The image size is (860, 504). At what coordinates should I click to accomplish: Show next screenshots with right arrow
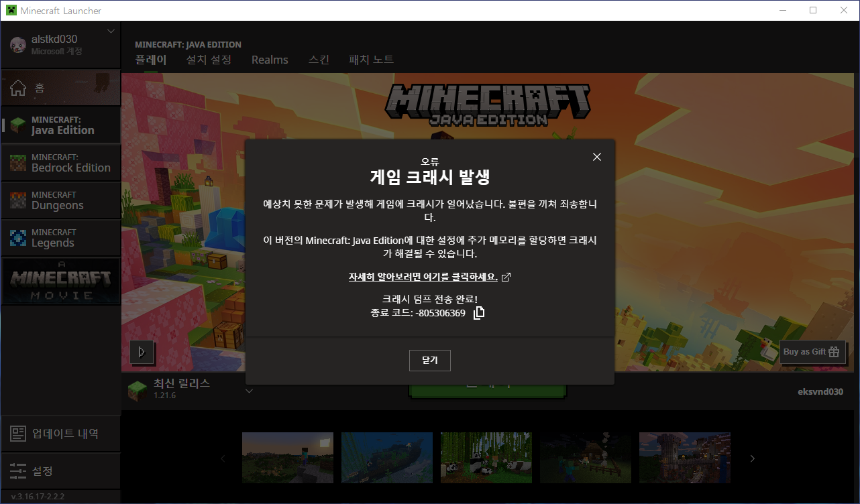pos(752,458)
